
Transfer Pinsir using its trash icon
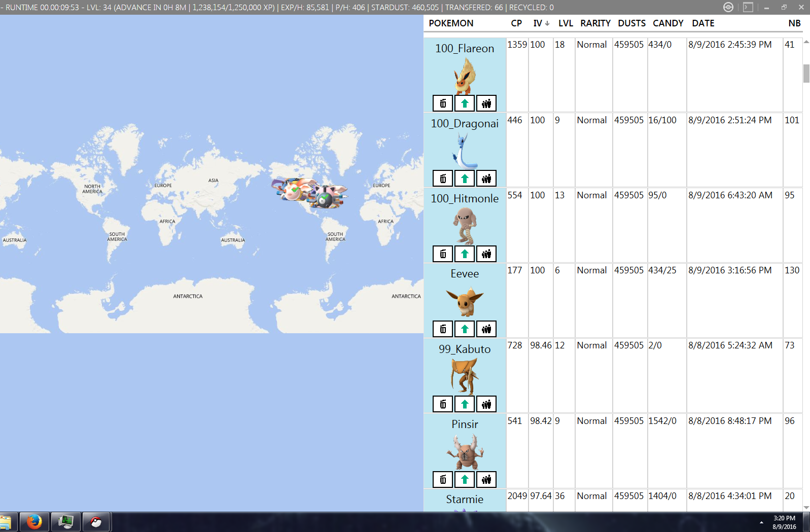(443, 479)
